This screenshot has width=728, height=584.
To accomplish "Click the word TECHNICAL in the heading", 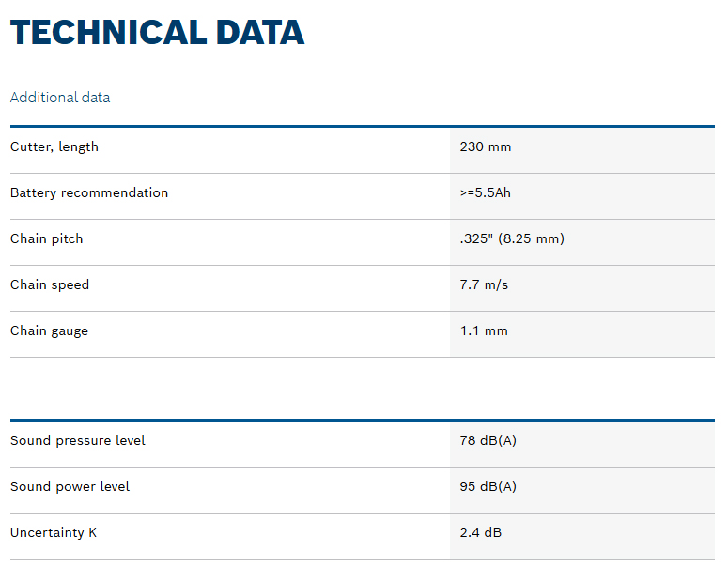I will click(106, 33).
